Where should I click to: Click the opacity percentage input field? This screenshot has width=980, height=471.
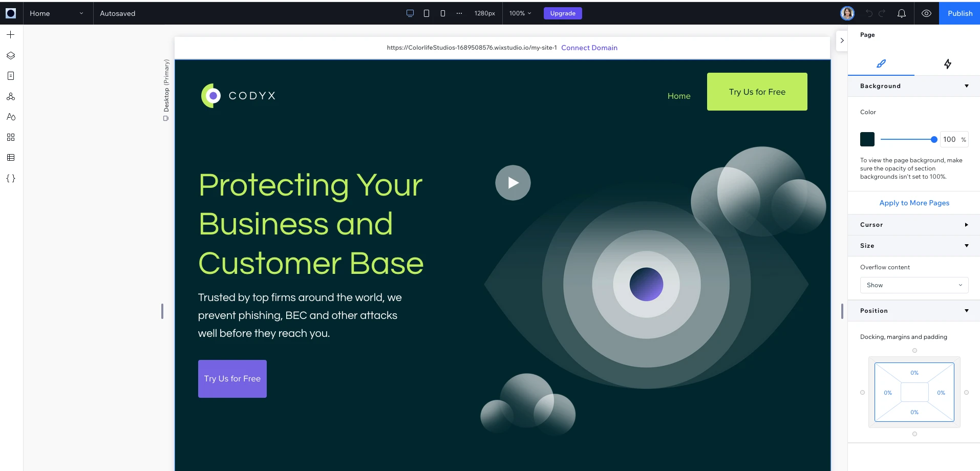click(x=954, y=139)
